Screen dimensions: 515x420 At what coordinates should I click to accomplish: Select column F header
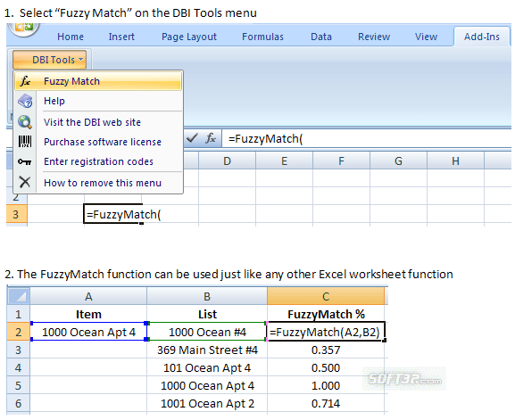click(341, 161)
